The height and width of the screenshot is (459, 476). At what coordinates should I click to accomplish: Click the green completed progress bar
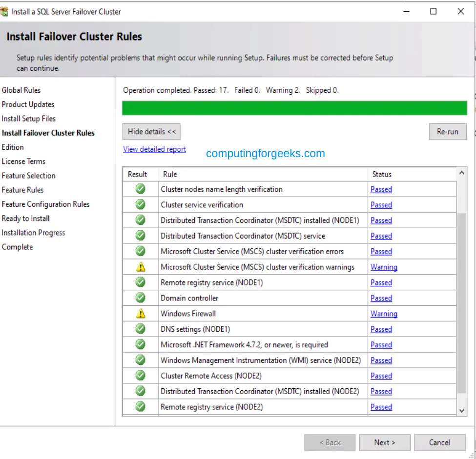[294, 108]
